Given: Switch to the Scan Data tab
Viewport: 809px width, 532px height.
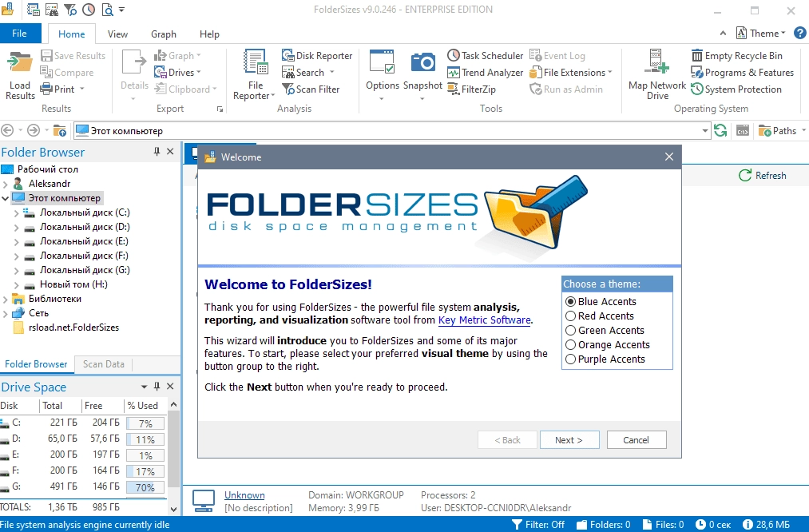Looking at the screenshot, I should tap(103, 363).
